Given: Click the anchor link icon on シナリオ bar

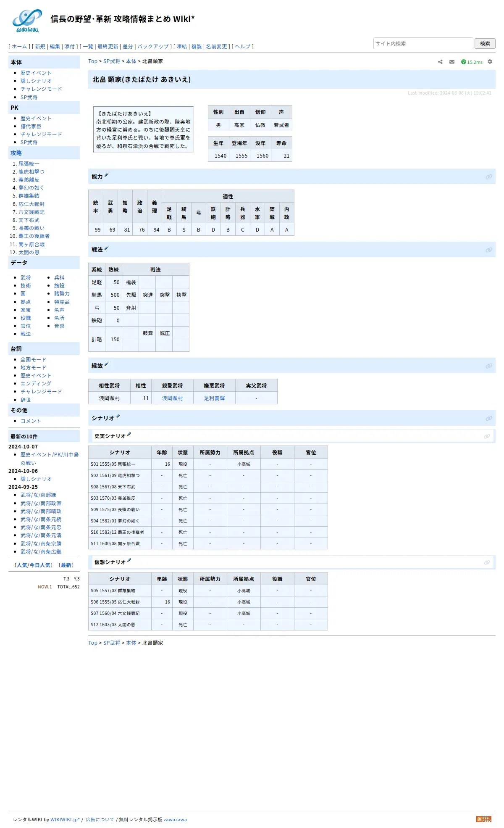Looking at the screenshot, I should [x=489, y=419].
